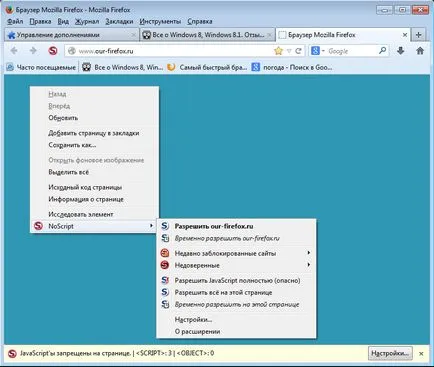
Task: Click icon next to Недоверенные entry
Action: click(x=165, y=265)
